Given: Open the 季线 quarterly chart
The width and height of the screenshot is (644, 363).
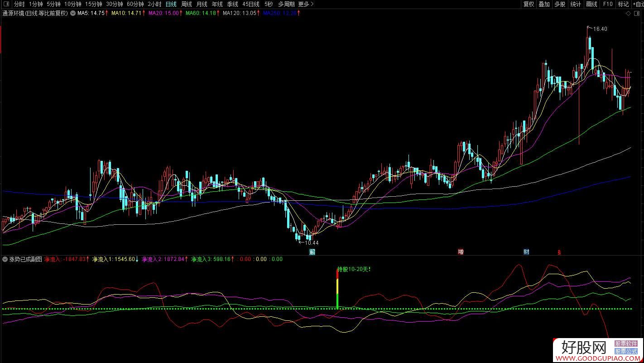Looking at the screenshot, I should (232, 4).
